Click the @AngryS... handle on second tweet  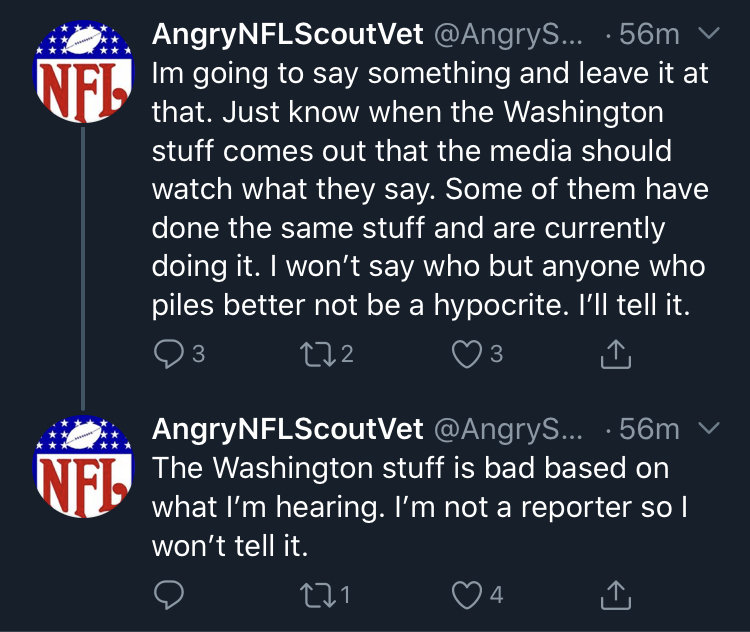(508, 430)
